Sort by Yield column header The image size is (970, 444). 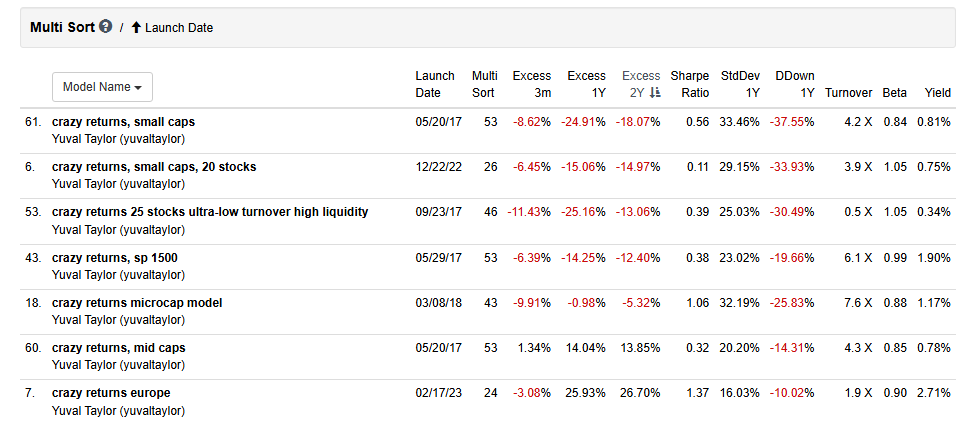(x=937, y=92)
